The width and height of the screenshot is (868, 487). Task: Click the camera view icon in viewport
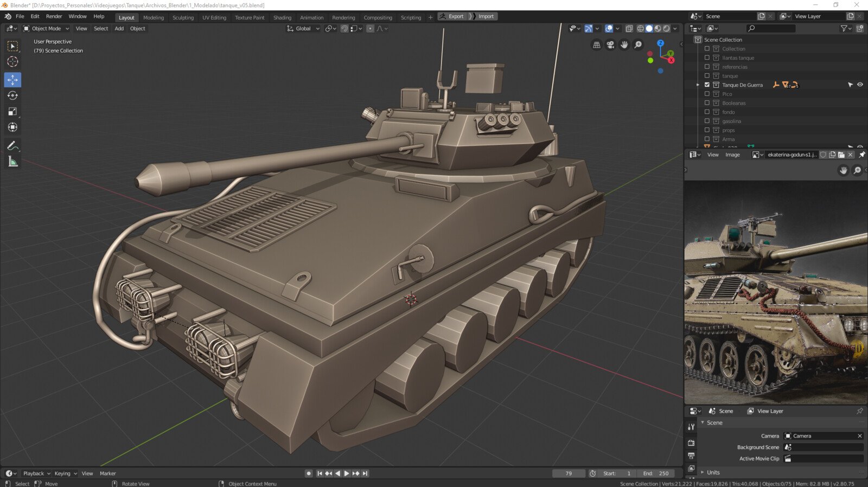tap(610, 45)
